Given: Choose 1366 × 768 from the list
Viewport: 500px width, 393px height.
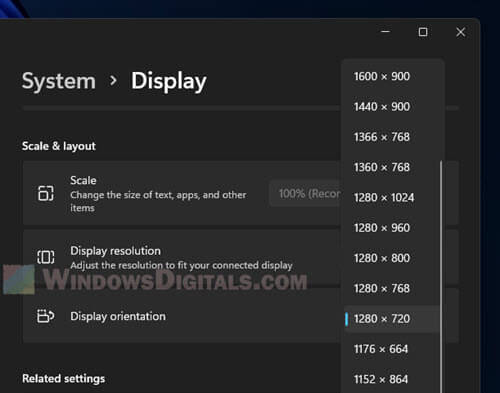Looking at the screenshot, I should 392,137.
